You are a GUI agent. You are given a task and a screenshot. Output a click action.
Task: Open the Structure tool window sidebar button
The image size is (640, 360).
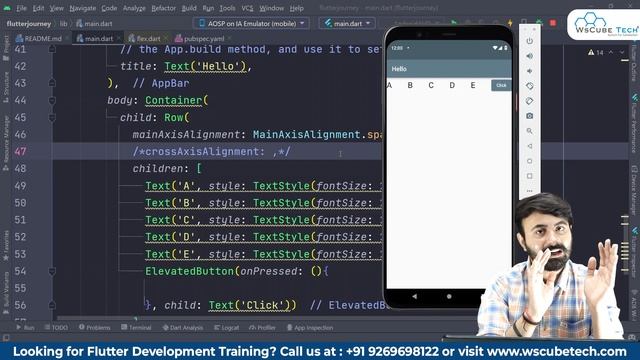tap(6, 87)
